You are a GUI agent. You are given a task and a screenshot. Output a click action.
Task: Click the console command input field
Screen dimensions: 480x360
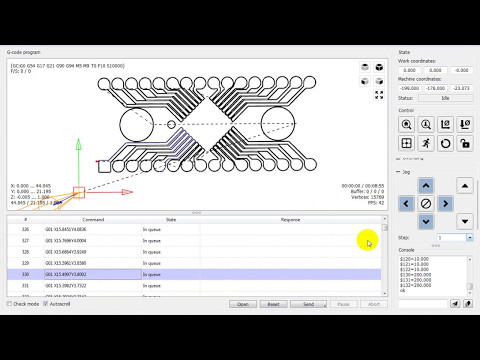coord(423,304)
